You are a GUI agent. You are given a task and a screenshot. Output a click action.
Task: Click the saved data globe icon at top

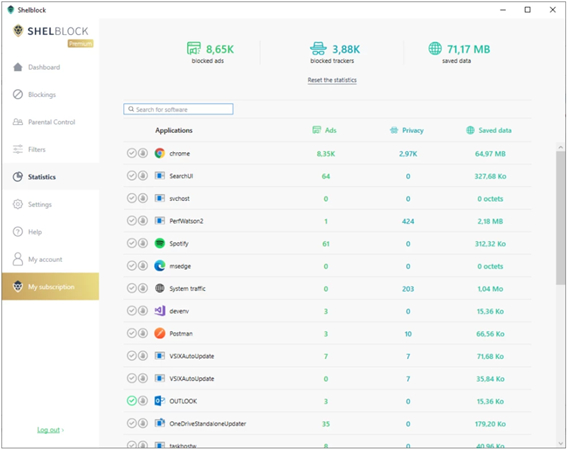point(435,48)
